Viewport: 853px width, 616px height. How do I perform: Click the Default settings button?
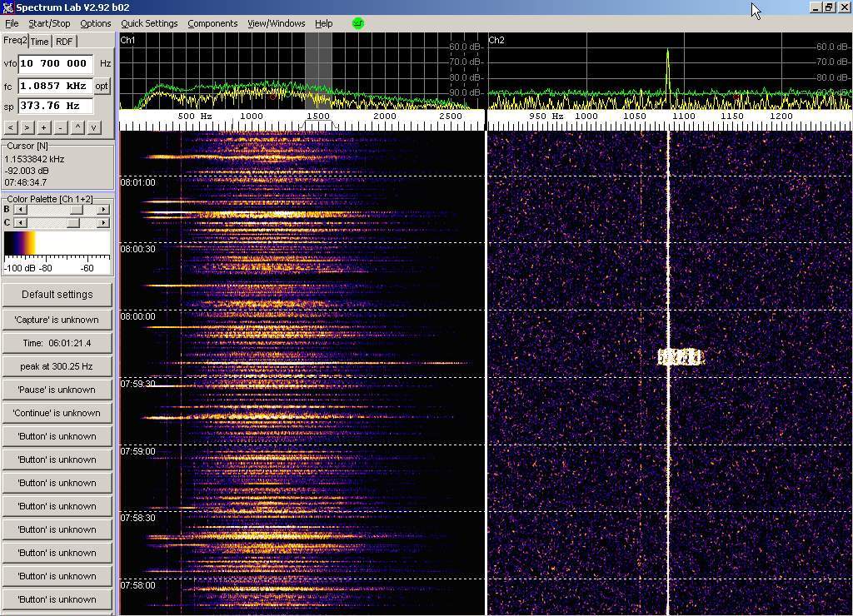(57, 295)
